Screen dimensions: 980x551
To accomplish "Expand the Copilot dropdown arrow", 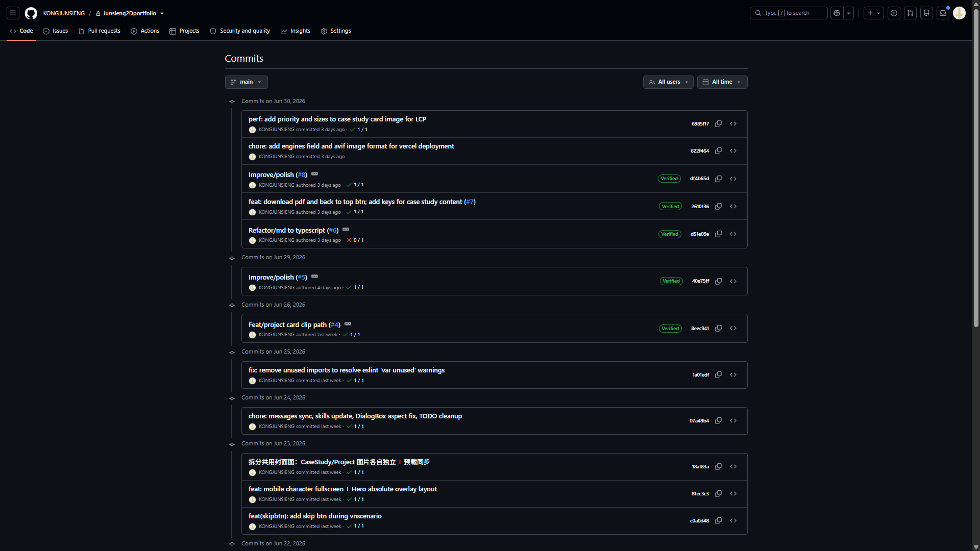I will point(848,13).
